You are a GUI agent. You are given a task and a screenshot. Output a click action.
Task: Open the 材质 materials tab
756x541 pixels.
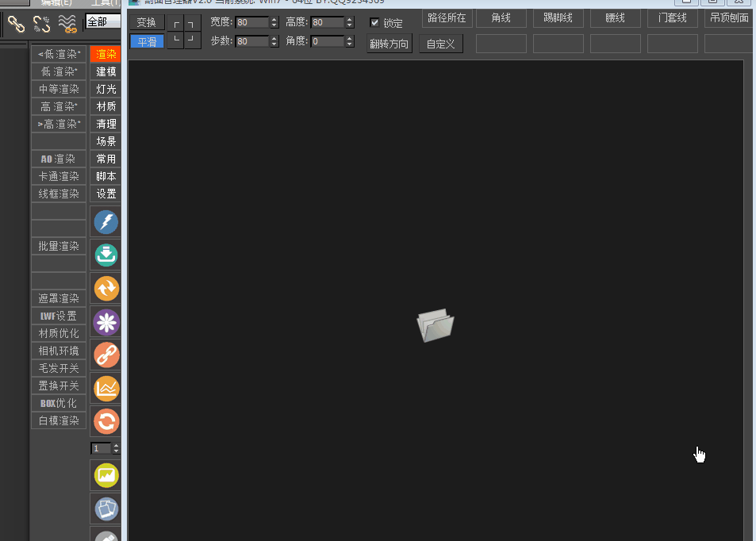coord(106,106)
